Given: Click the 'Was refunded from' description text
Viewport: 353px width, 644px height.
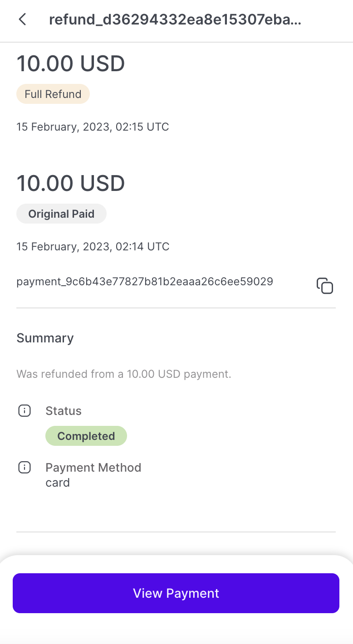Looking at the screenshot, I should [x=124, y=374].
